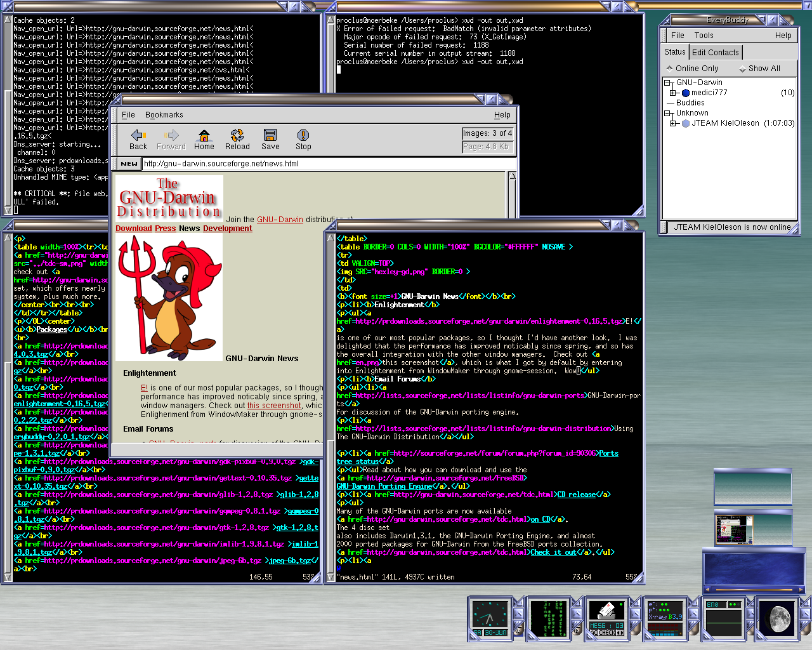Collapse the GNU-Darwin buddy group
Viewport: 812px width, 650px height.
click(x=668, y=83)
